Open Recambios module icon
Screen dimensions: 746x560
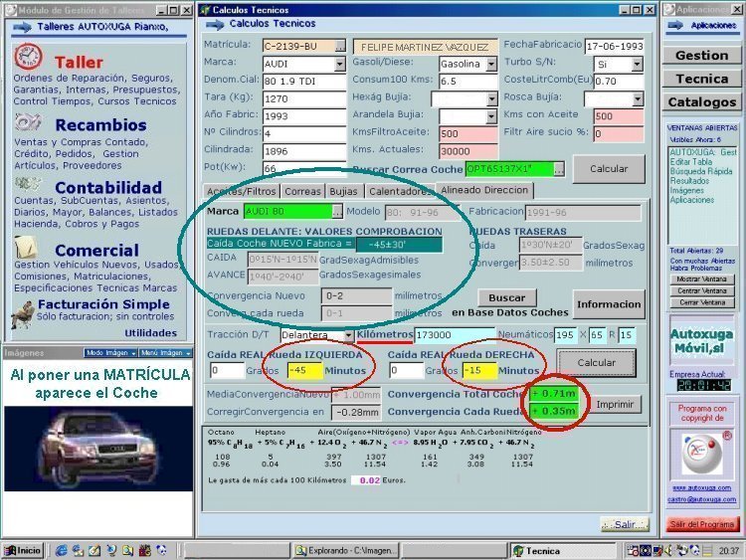(x=28, y=122)
